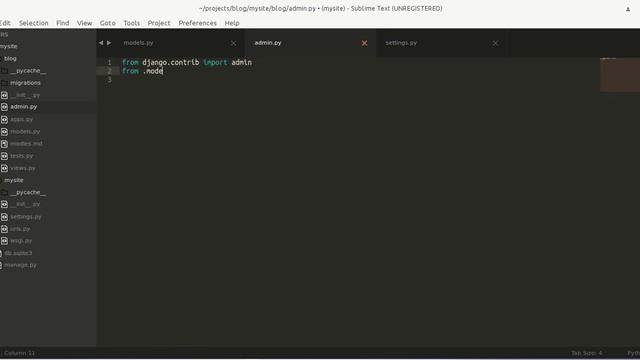Click the apps.py file icon
This screenshot has width=640, height=360.
coord(4,120)
